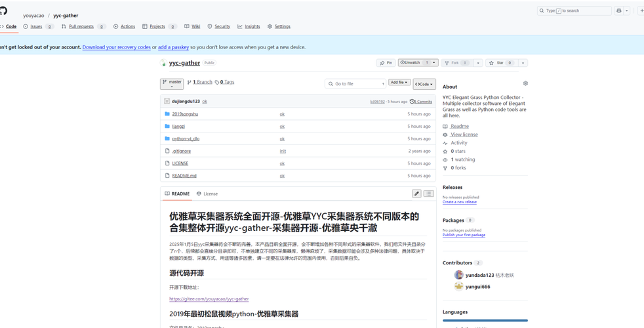Open the .gitignore file
The image size is (644, 328).
(182, 151)
